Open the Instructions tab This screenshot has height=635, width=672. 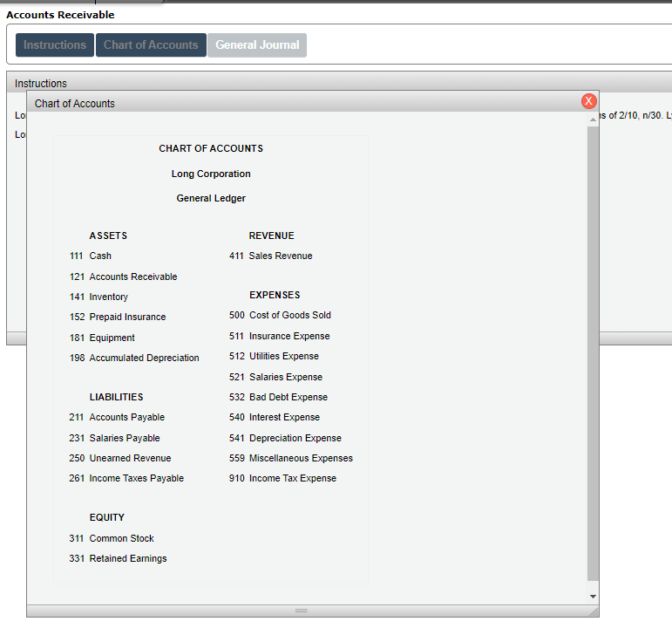pyautogui.click(x=55, y=45)
